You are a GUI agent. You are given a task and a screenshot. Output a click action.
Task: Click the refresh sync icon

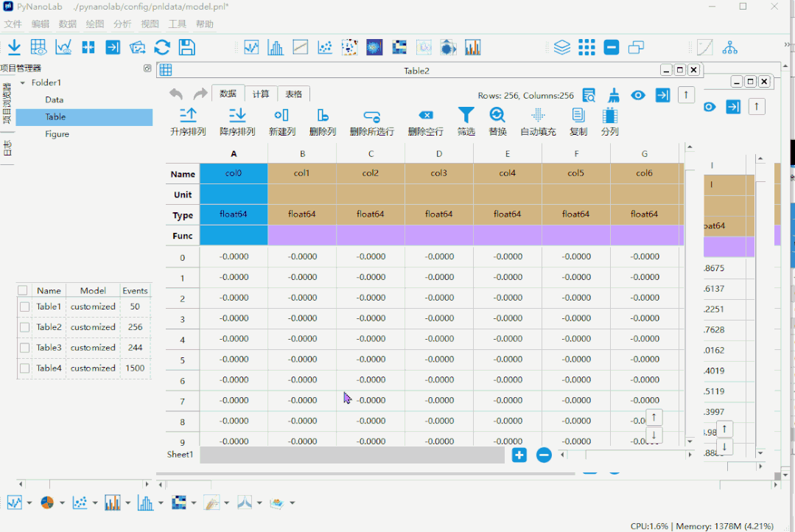(162, 47)
